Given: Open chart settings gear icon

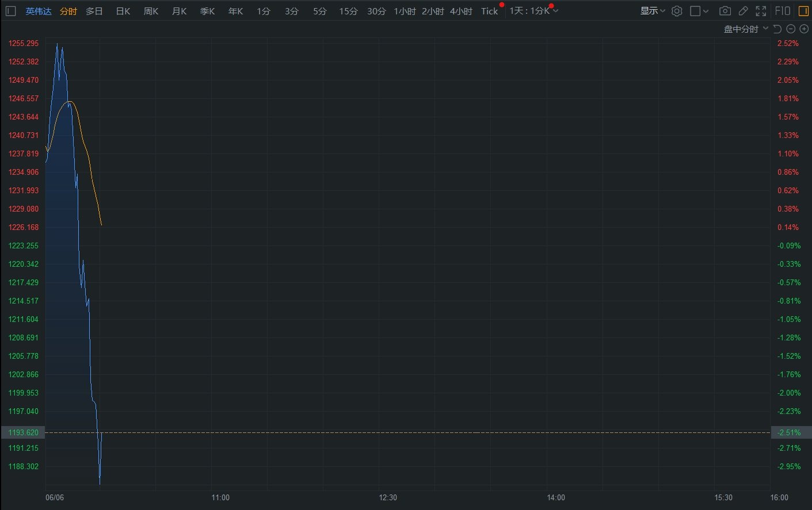Looking at the screenshot, I should click(x=677, y=11).
